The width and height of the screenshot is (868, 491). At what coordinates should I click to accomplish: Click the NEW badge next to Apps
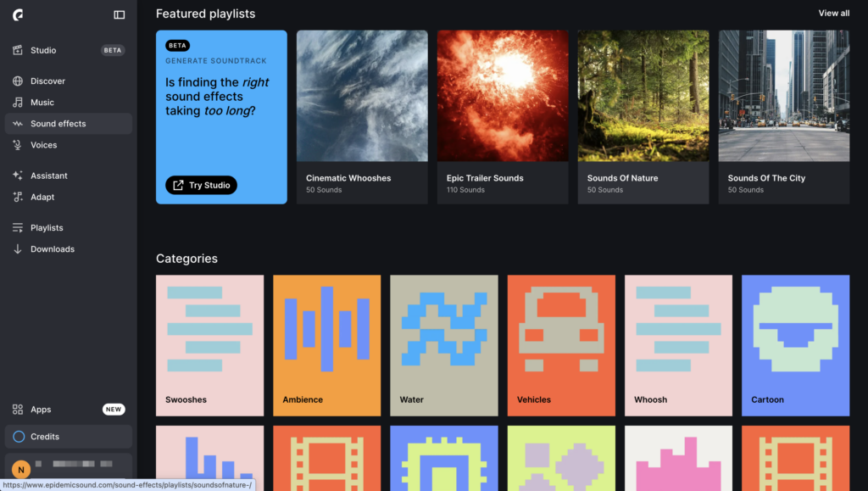pyautogui.click(x=114, y=409)
